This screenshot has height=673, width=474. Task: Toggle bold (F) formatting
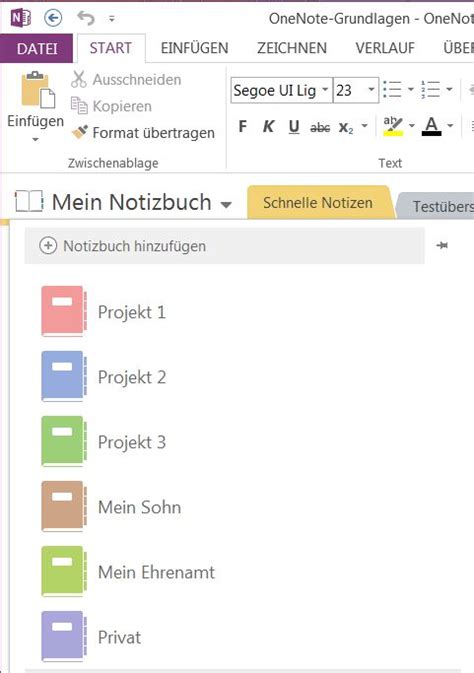pyautogui.click(x=243, y=126)
